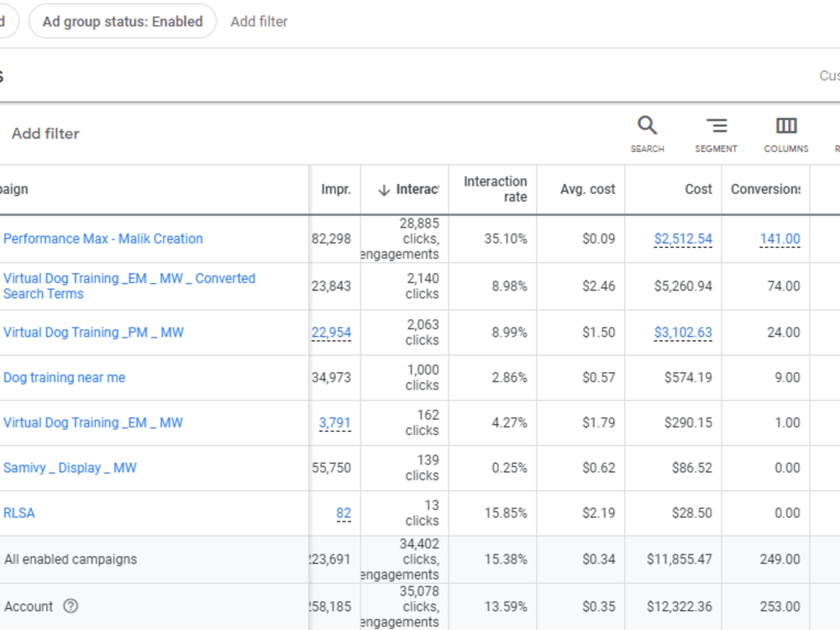Viewport: 840px width, 630px height.
Task: Click the 22,954 impressions value
Action: [x=331, y=333]
